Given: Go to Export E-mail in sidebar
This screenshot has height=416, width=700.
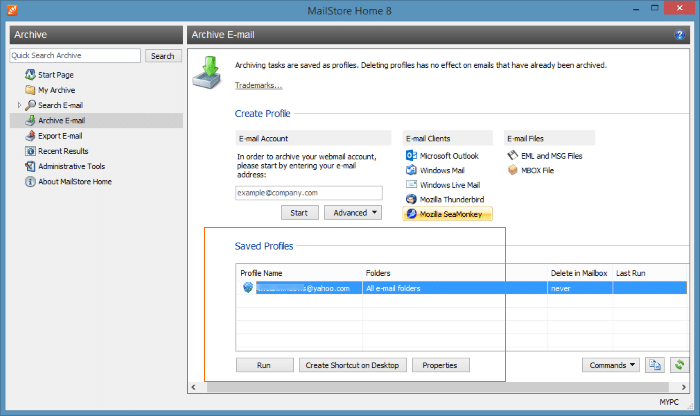Looking at the screenshot, I should pos(60,136).
